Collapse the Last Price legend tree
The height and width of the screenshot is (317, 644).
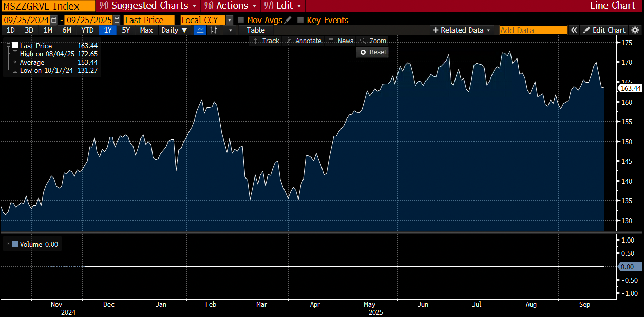[x=8, y=45]
